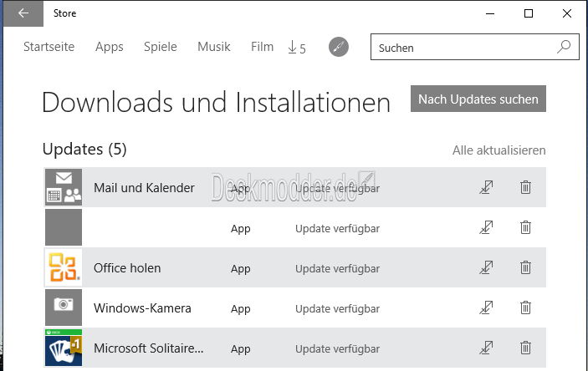The image size is (588, 371).
Task: Focus the Suchen search field
Action: click(x=475, y=48)
